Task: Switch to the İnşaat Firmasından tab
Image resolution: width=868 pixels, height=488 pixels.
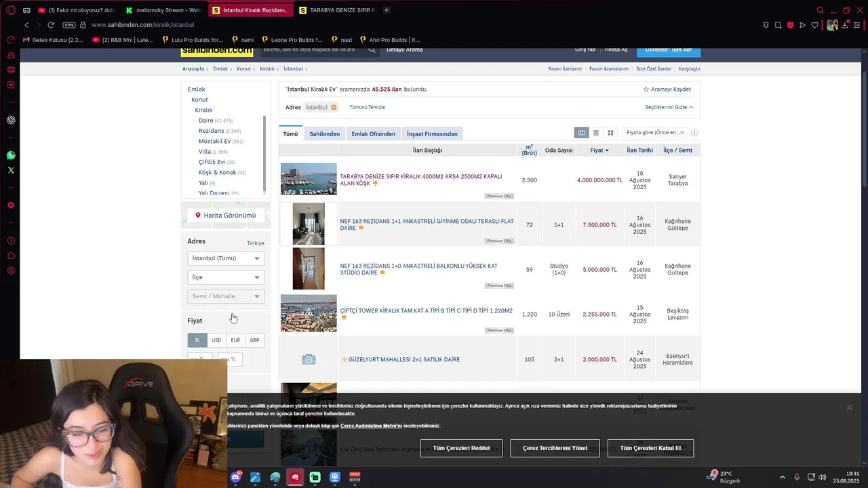Action: click(433, 134)
